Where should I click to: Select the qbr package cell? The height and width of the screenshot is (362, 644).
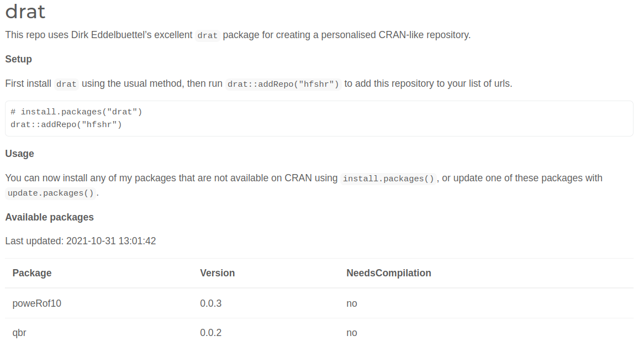pos(19,333)
